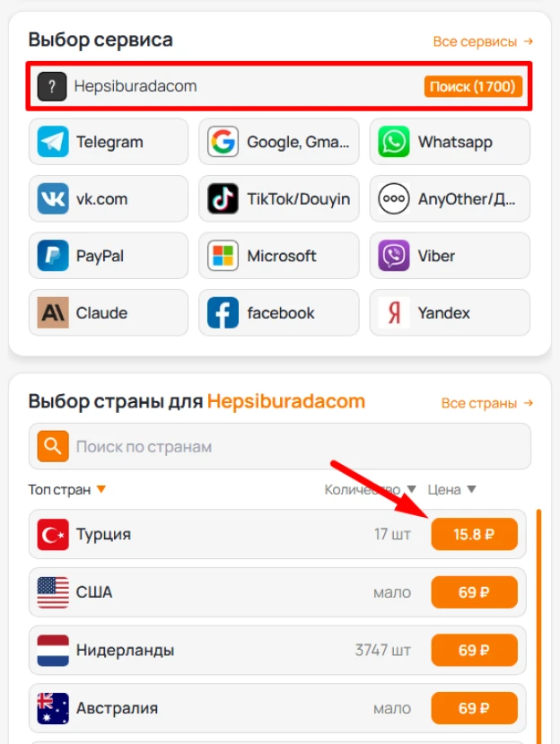Click the orange country search magnifier icon
Viewport: 560px width, 744px height.
point(53,446)
